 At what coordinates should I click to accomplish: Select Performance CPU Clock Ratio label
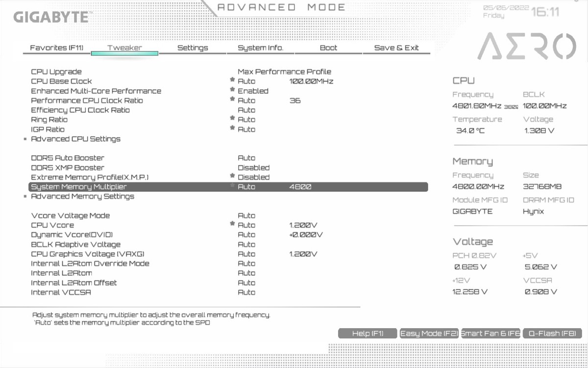(87, 101)
